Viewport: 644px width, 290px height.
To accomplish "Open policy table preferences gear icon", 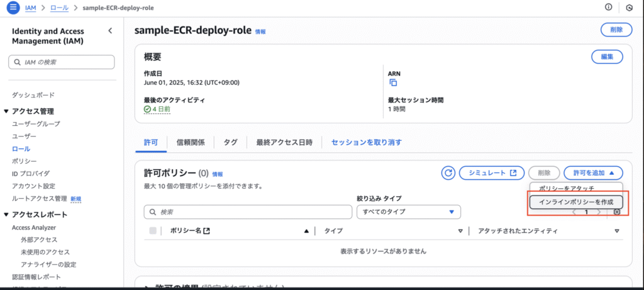I will [616, 212].
